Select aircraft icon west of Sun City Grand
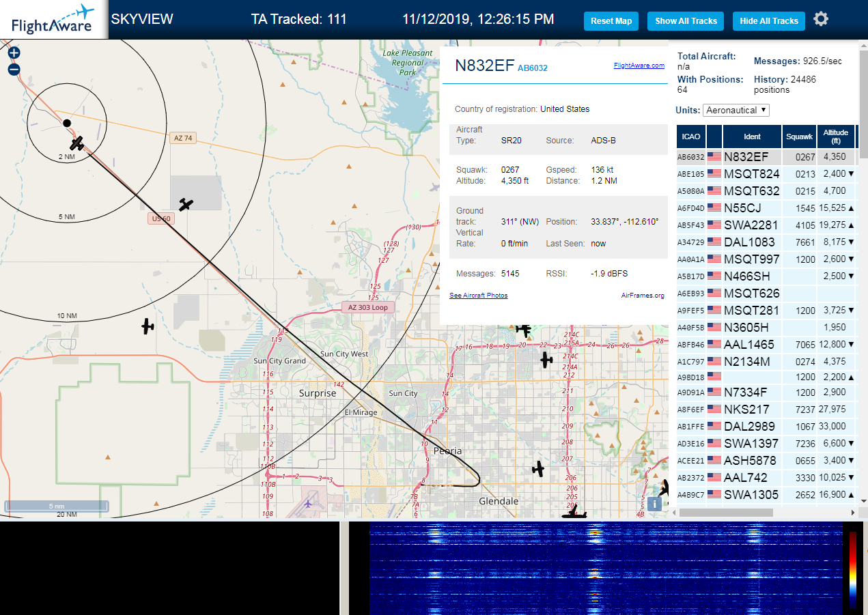Image resolution: width=868 pixels, height=615 pixels. (148, 326)
